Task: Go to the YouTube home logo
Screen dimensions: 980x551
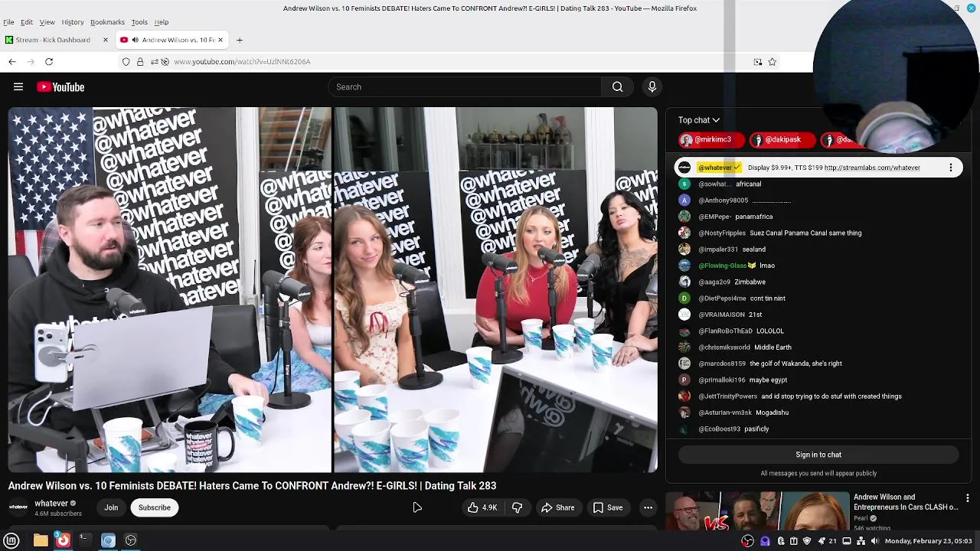Action: pyautogui.click(x=60, y=87)
